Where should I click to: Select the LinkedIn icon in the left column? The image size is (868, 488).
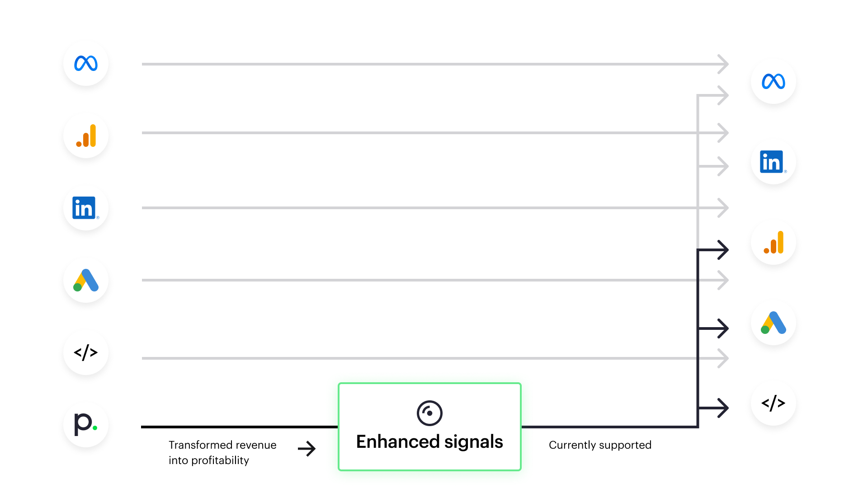point(86,208)
